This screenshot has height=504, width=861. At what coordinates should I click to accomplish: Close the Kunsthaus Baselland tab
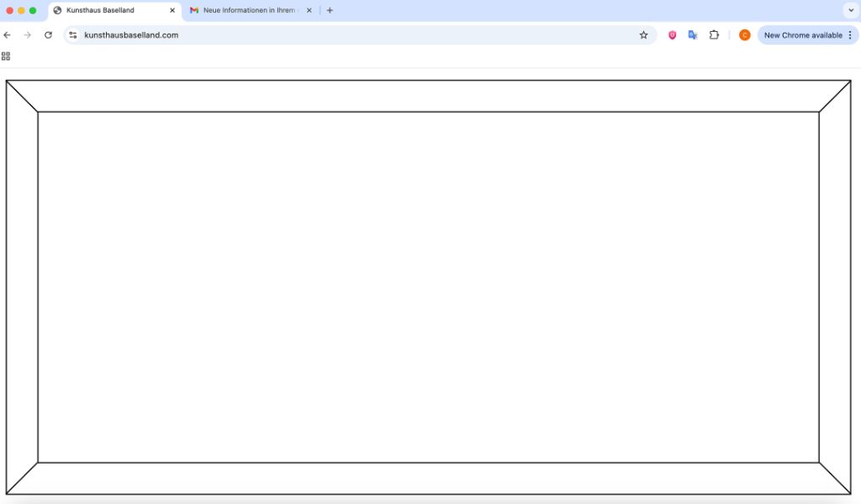pos(172,11)
